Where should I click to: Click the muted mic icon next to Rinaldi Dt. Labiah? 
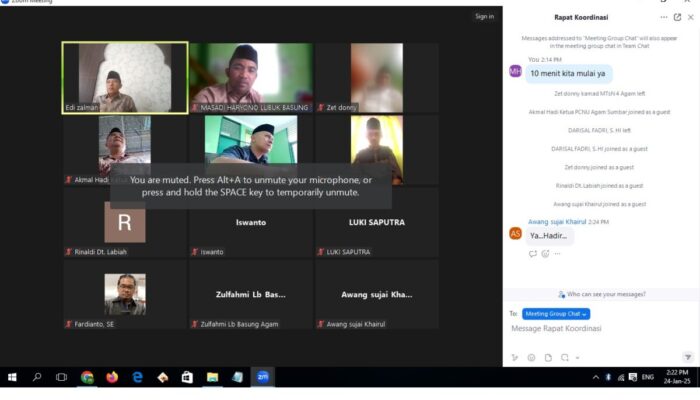[x=69, y=252]
